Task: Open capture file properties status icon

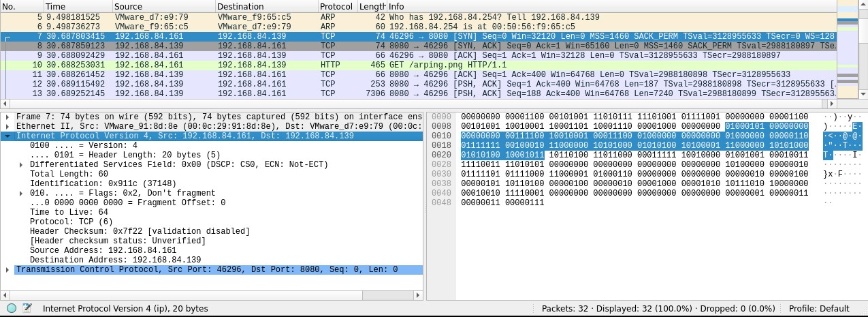Action: [27, 309]
